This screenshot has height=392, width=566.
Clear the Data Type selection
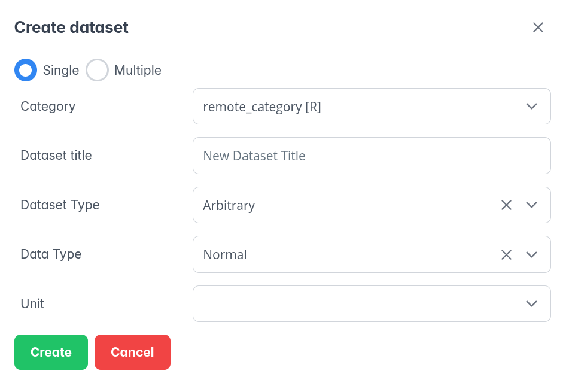(x=506, y=254)
